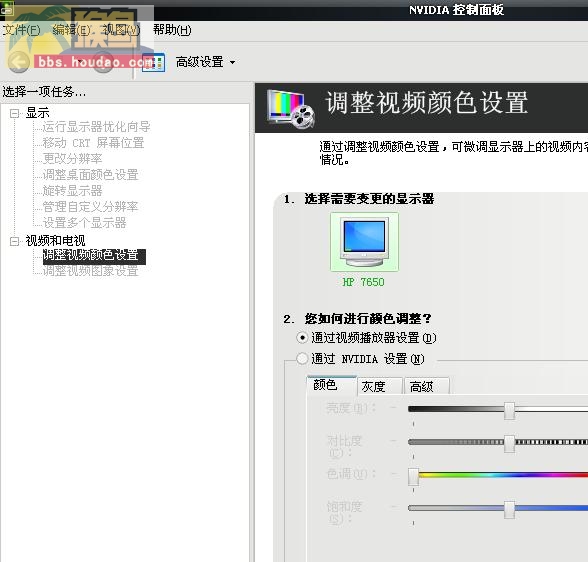This screenshot has width=588, height=562.
Task: Switch to the 颜色 tab
Action: [x=332, y=385]
